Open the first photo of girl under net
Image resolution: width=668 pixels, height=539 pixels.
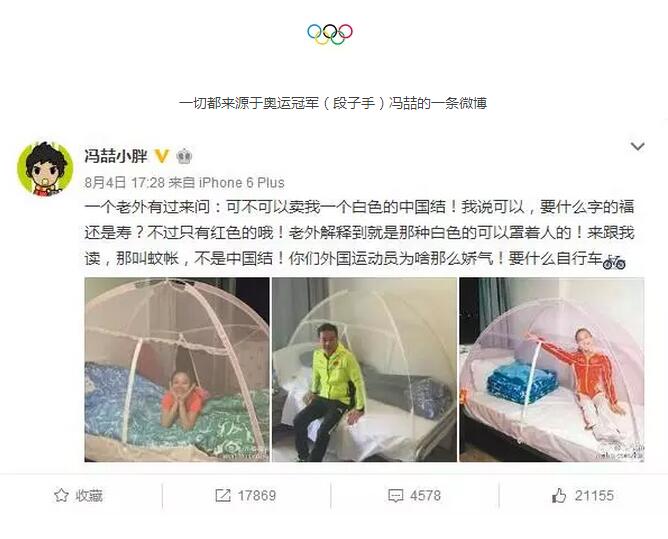click(177, 369)
